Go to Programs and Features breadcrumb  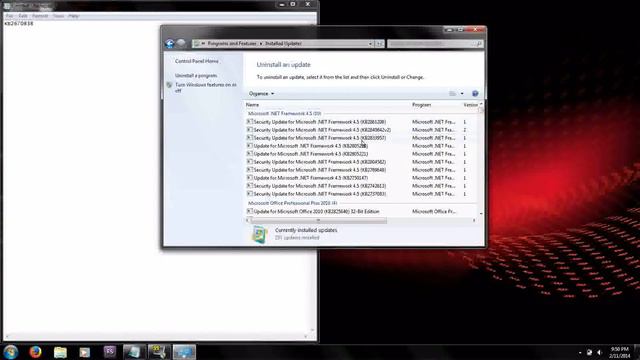tap(232, 44)
